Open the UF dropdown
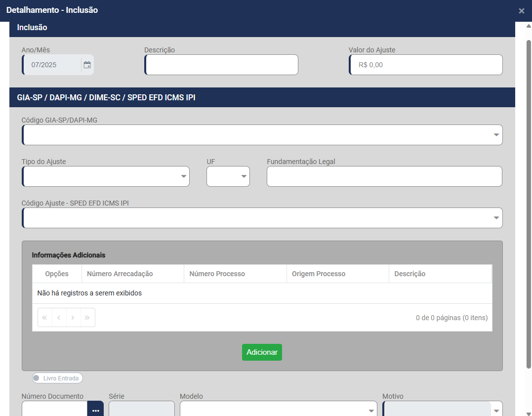 click(x=244, y=176)
